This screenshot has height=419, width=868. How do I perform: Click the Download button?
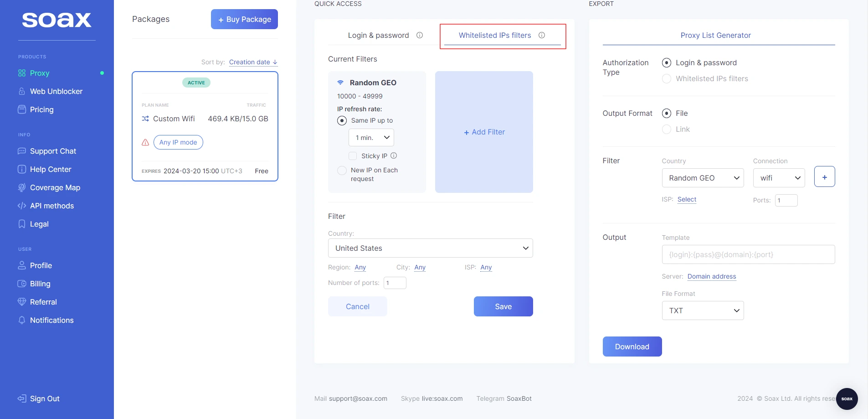tap(632, 347)
